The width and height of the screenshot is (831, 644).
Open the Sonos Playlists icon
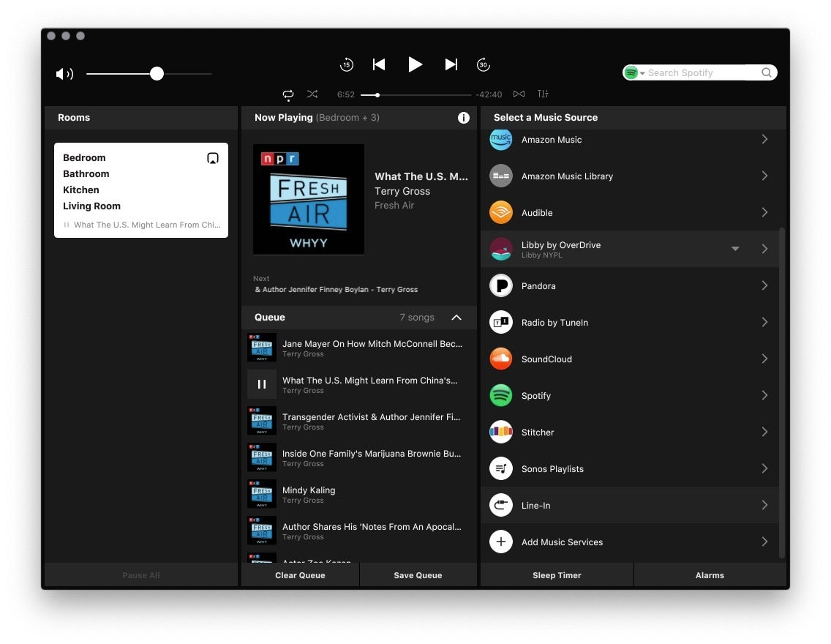click(x=501, y=468)
